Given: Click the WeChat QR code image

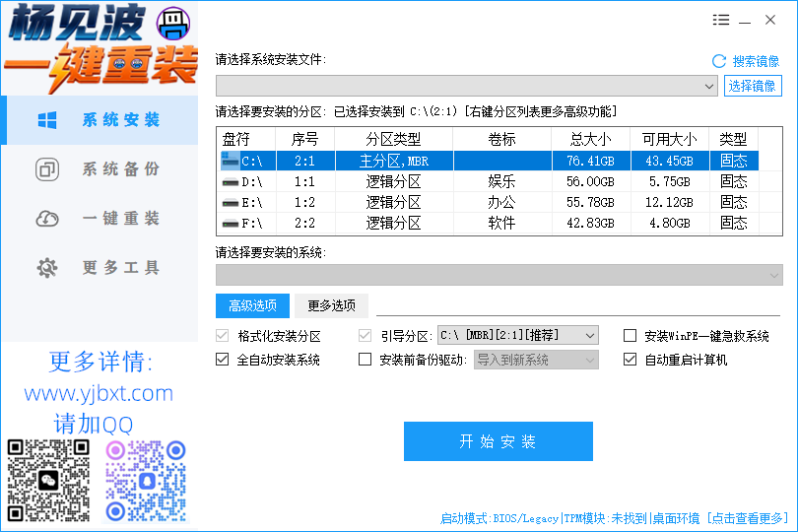Looking at the screenshot, I should [48, 481].
